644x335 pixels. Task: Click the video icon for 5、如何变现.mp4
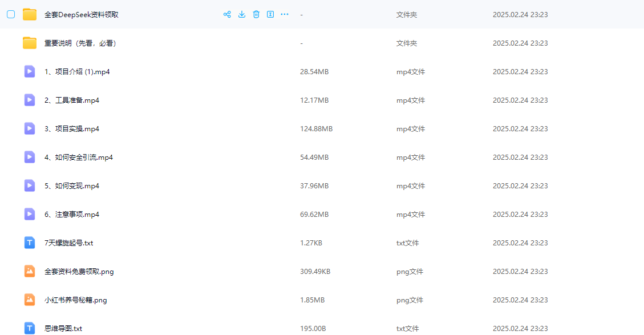click(30, 186)
